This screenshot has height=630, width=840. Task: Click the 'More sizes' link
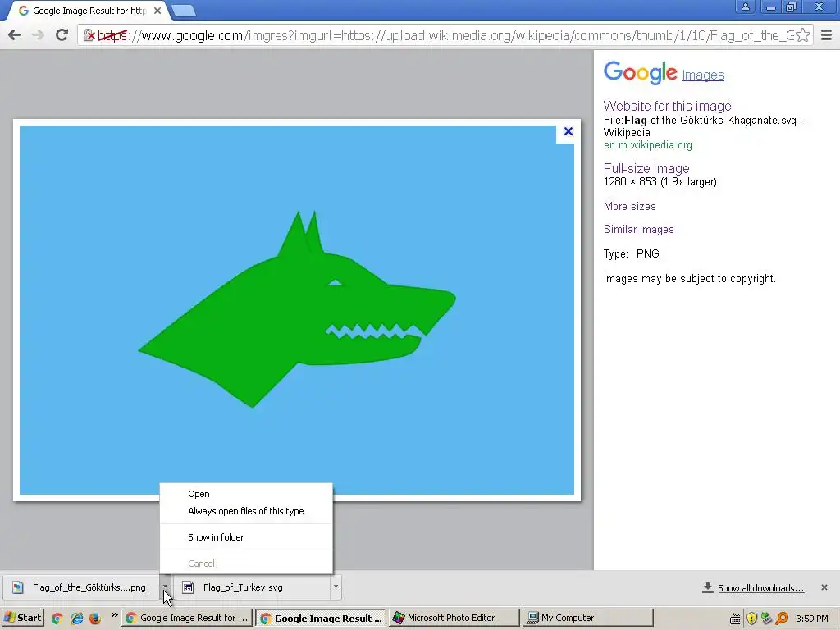tap(629, 206)
